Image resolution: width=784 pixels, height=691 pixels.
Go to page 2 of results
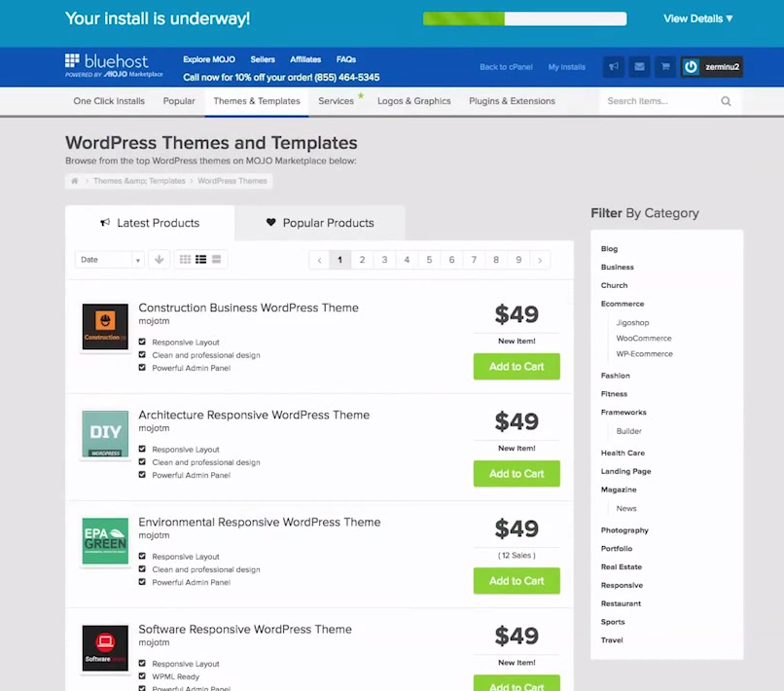pyautogui.click(x=362, y=260)
